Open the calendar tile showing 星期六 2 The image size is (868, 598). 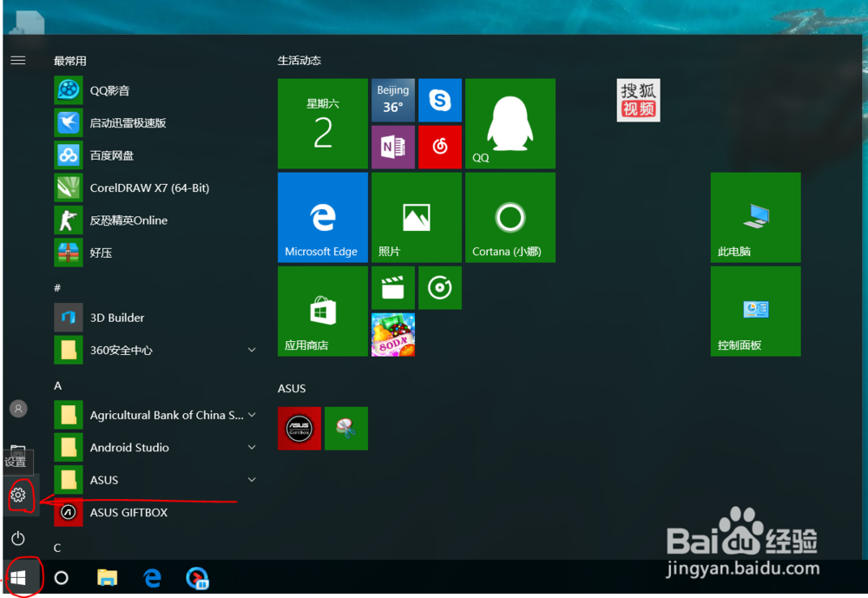(x=323, y=123)
